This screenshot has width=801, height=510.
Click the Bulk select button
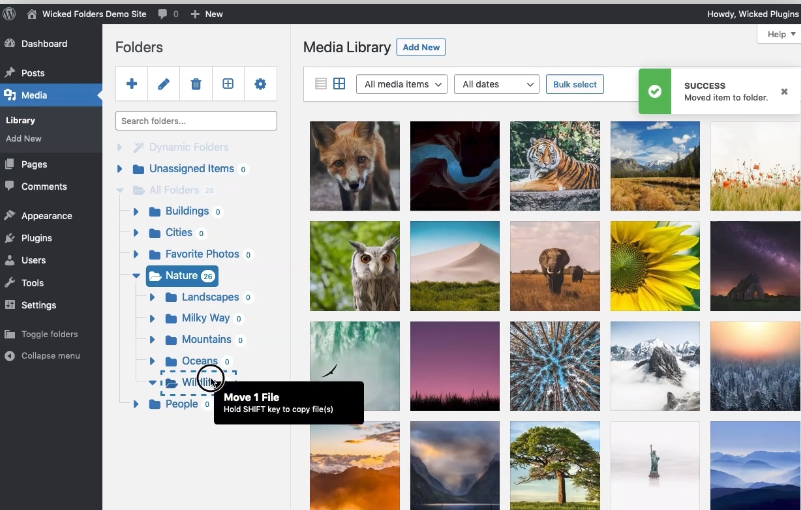(x=575, y=84)
